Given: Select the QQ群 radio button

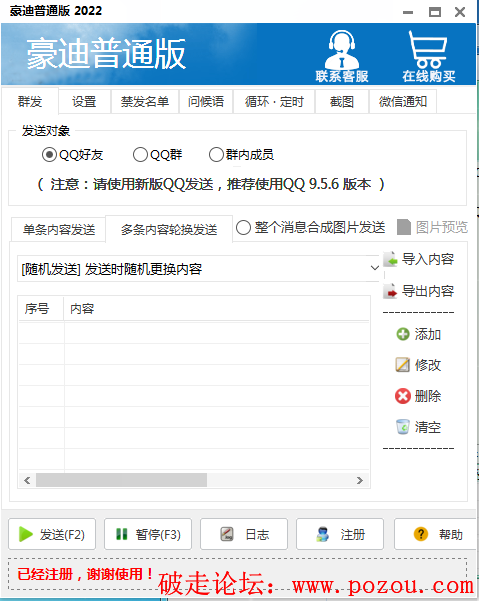Looking at the screenshot, I should point(140,155).
